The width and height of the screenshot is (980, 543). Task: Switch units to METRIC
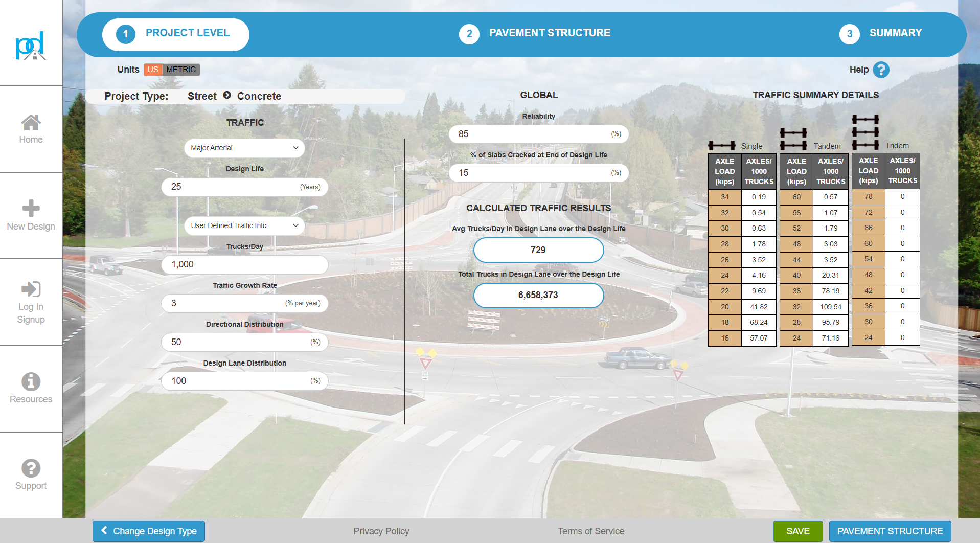(181, 70)
